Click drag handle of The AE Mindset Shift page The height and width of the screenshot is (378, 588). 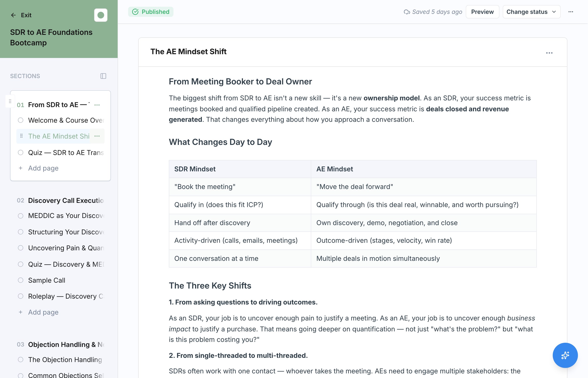(21, 136)
